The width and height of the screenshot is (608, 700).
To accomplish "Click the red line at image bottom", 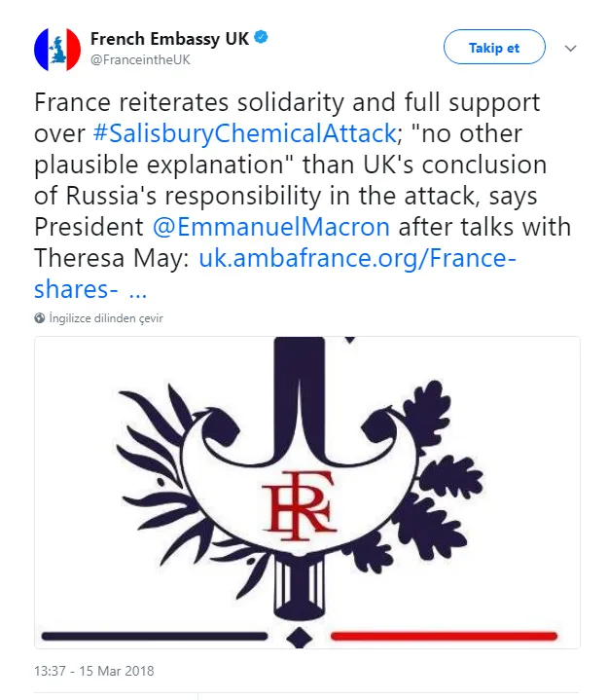I will tap(444, 636).
